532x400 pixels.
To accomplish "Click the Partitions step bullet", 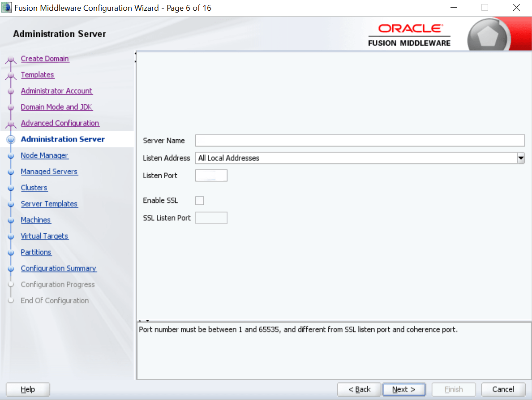I will [x=11, y=253].
